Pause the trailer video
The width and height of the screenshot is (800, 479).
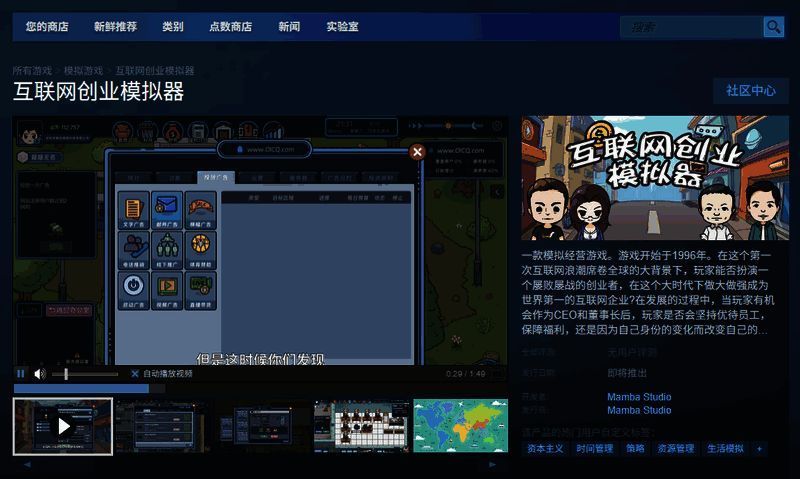pos(20,374)
